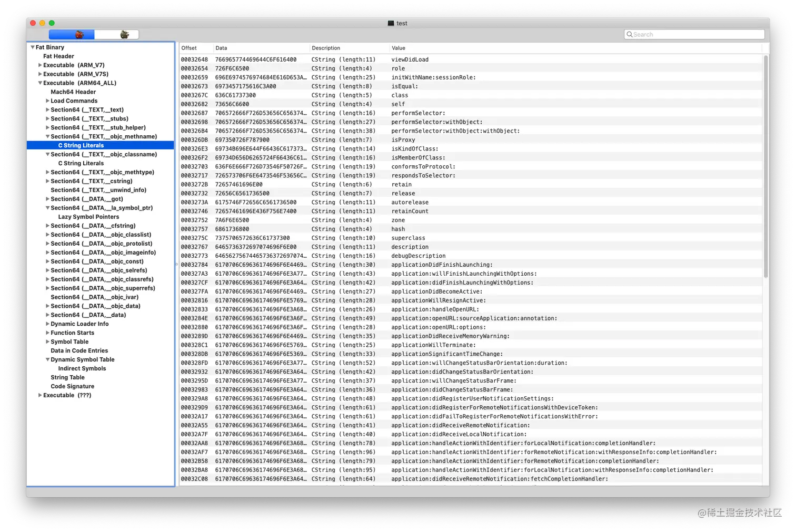Select the isProxy value row
Viewport: 796px width, 532px height.
(x=470, y=140)
